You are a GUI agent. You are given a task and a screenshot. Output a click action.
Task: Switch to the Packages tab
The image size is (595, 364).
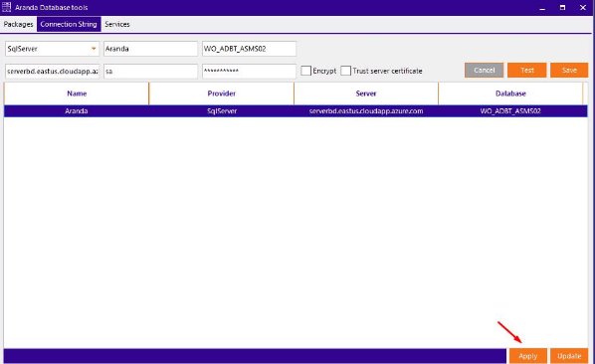(18, 24)
